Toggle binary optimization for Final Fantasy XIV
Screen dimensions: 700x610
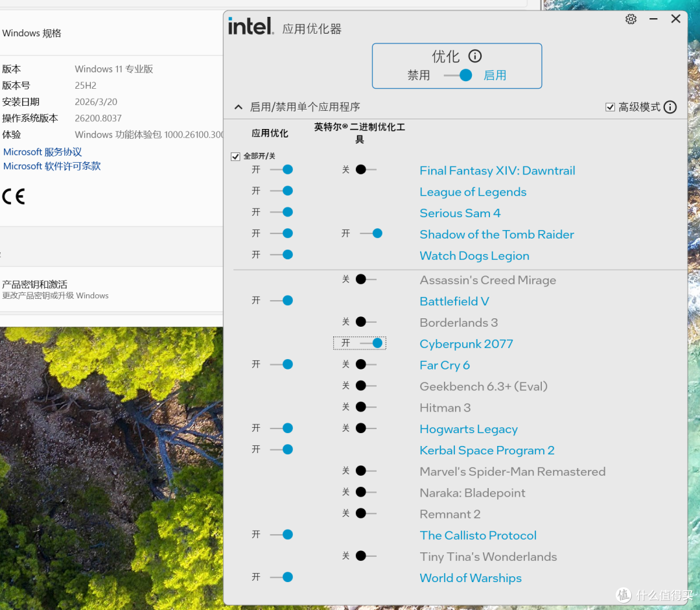pyautogui.click(x=366, y=170)
